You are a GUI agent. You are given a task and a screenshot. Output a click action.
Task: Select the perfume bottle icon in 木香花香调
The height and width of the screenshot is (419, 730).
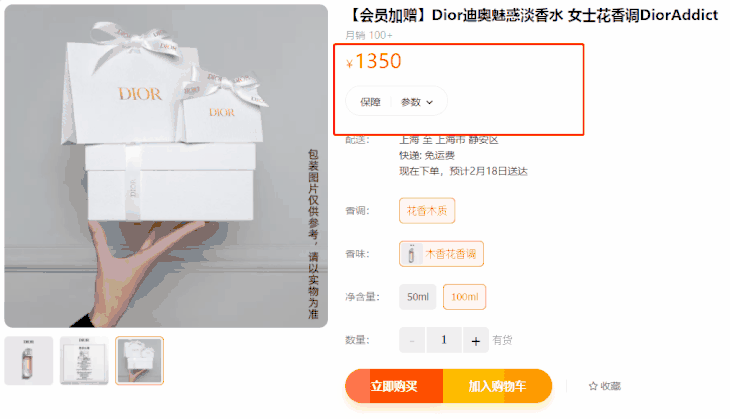(411, 254)
